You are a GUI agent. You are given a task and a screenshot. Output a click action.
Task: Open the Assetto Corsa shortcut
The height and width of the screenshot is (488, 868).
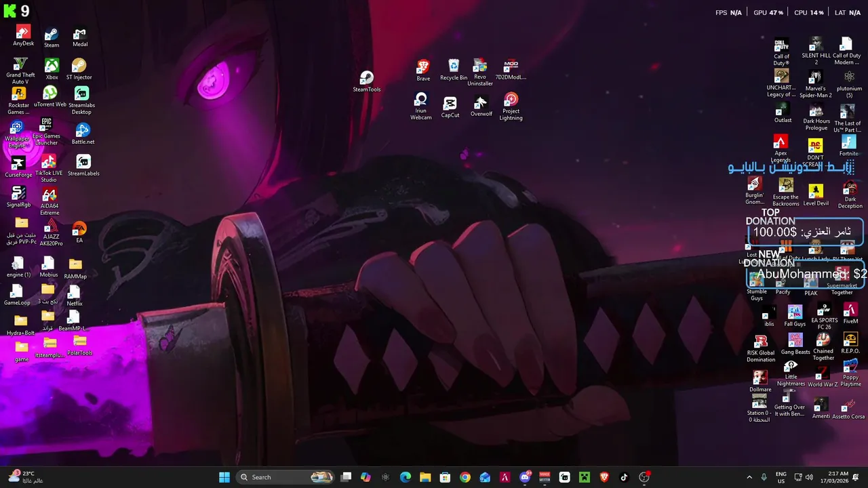[848, 409]
